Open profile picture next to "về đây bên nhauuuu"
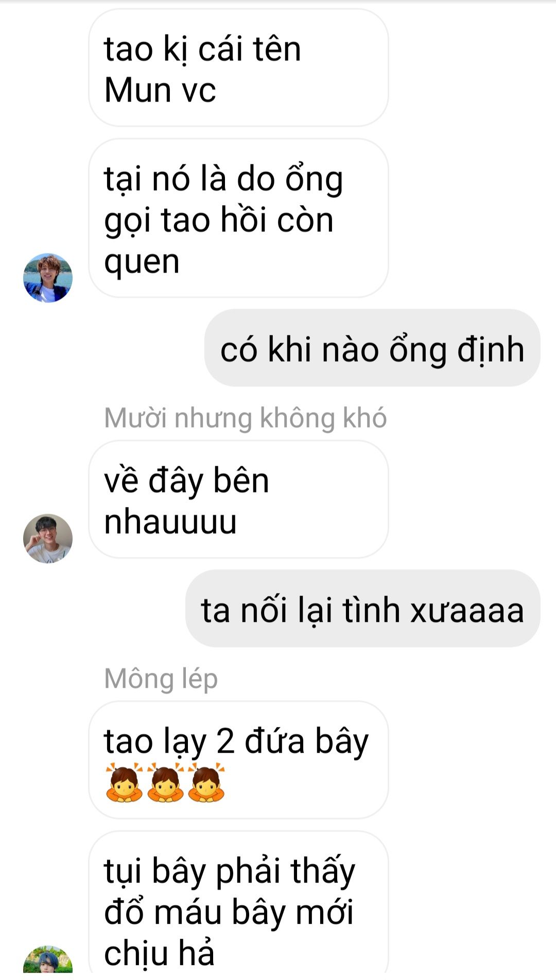The width and height of the screenshot is (556, 980). click(x=48, y=538)
